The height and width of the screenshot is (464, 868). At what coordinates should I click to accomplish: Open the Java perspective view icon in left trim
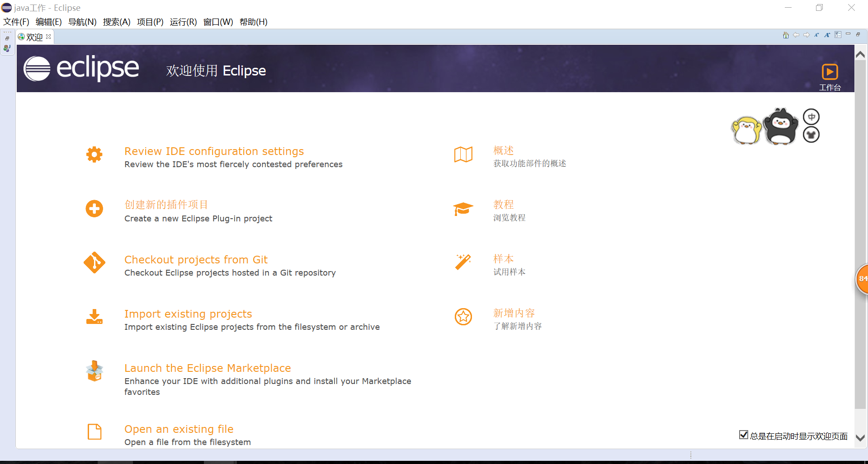click(x=7, y=48)
